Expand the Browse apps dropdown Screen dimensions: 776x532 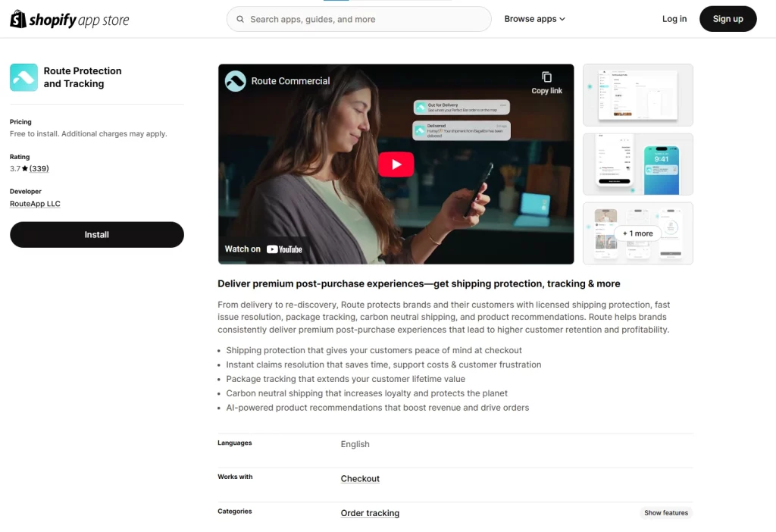(534, 19)
